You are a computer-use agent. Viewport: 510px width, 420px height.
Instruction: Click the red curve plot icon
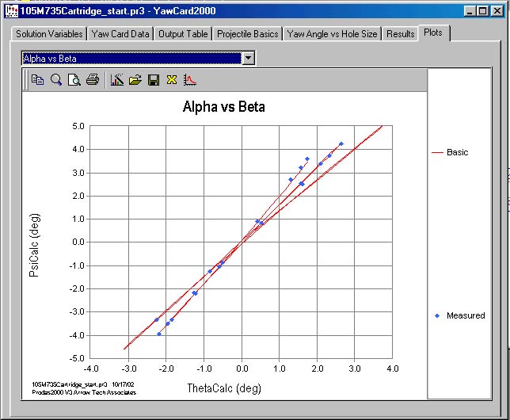(190, 79)
